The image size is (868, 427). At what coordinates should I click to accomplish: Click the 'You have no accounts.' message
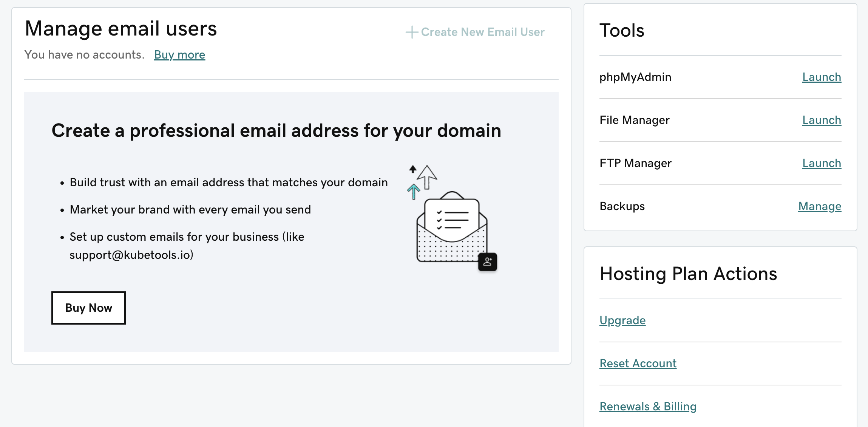(x=84, y=55)
